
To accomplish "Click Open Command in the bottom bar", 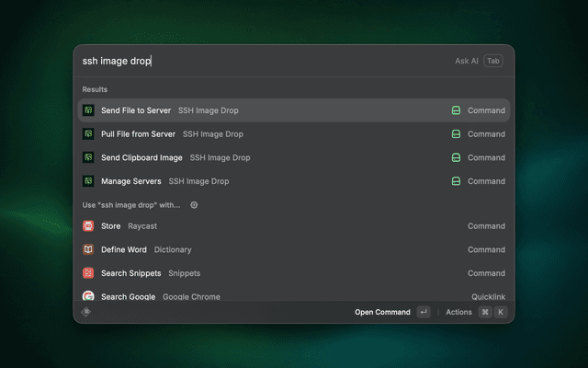I will (x=382, y=312).
